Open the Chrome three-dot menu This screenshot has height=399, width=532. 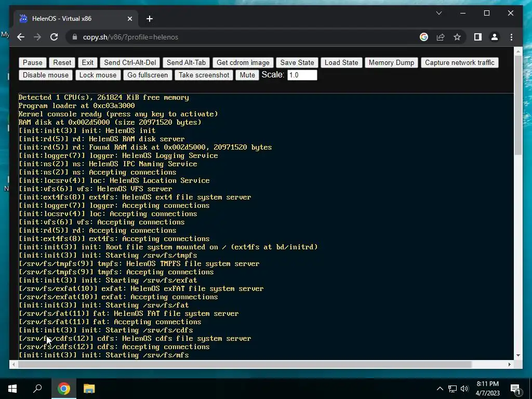(x=511, y=37)
